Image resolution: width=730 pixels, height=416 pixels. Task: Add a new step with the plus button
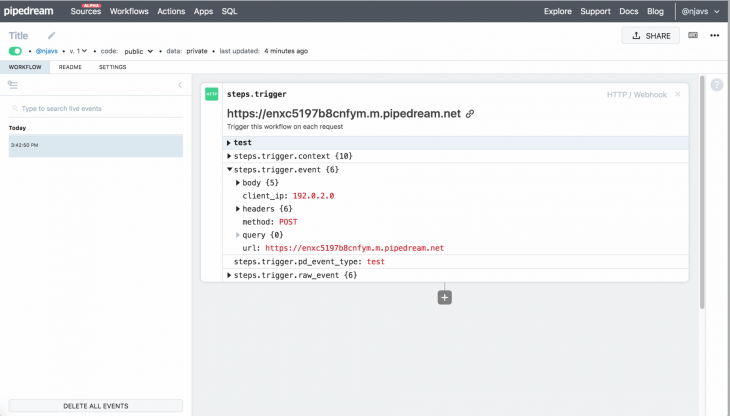tap(445, 297)
